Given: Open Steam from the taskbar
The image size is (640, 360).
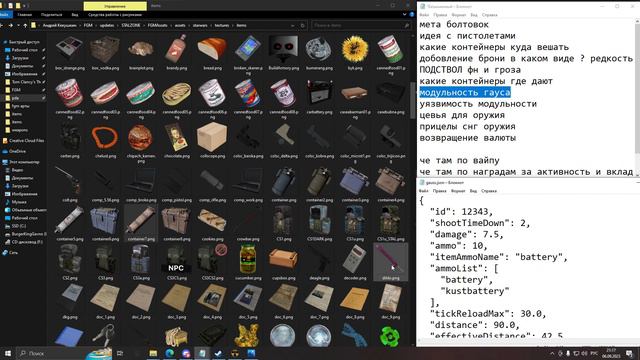Looking at the screenshot, I should [218, 353].
